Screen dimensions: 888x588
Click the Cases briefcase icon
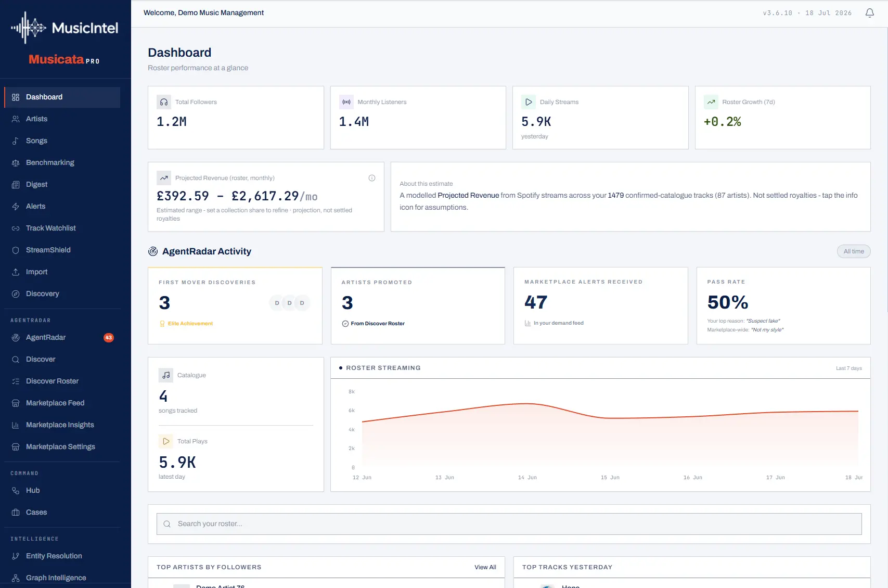click(x=16, y=513)
